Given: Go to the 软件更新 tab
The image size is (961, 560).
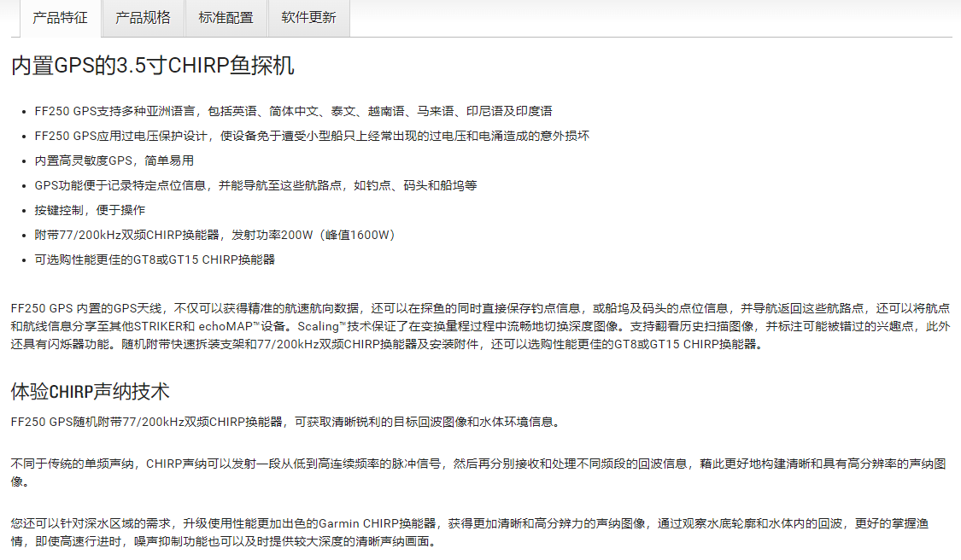Looking at the screenshot, I should 308,18.
